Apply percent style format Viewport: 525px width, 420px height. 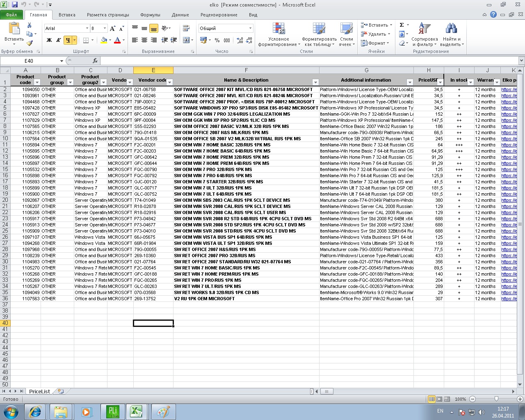217,40
